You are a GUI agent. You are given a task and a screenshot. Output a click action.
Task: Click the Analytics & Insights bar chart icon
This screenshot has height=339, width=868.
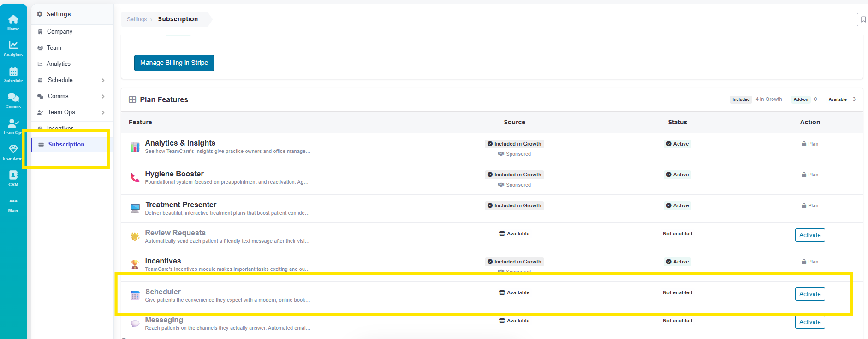coord(135,147)
